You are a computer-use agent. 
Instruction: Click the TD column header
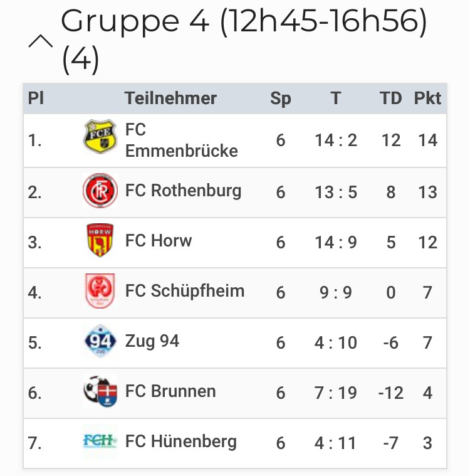[390, 98]
